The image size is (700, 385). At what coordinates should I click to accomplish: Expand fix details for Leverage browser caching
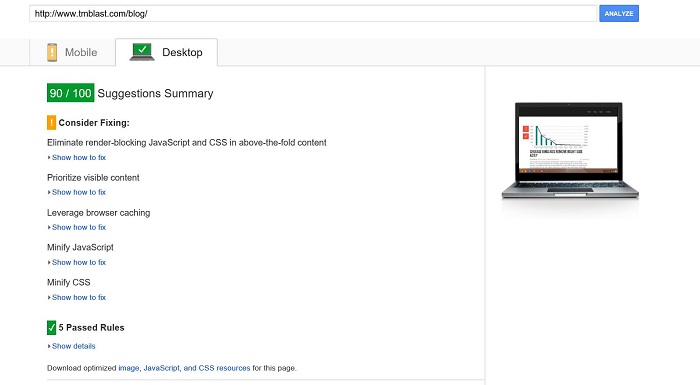point(79,227)
